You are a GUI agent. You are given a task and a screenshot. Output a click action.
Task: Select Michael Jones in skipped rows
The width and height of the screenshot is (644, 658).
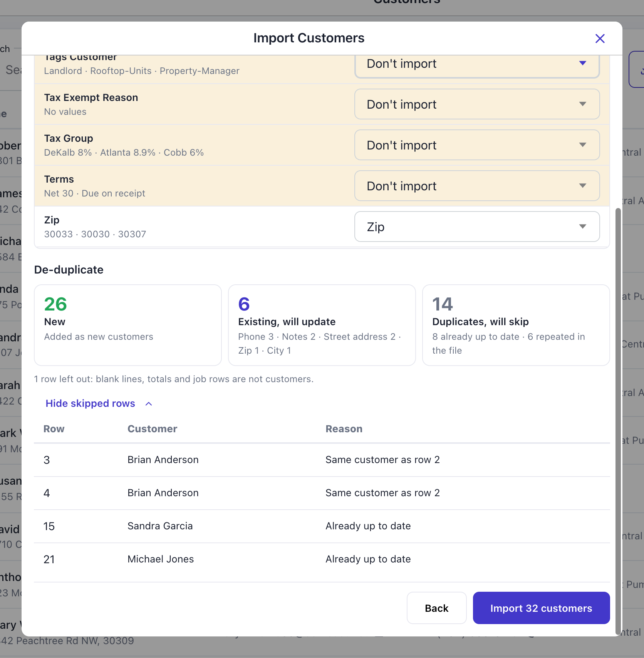tap(161, 559)
